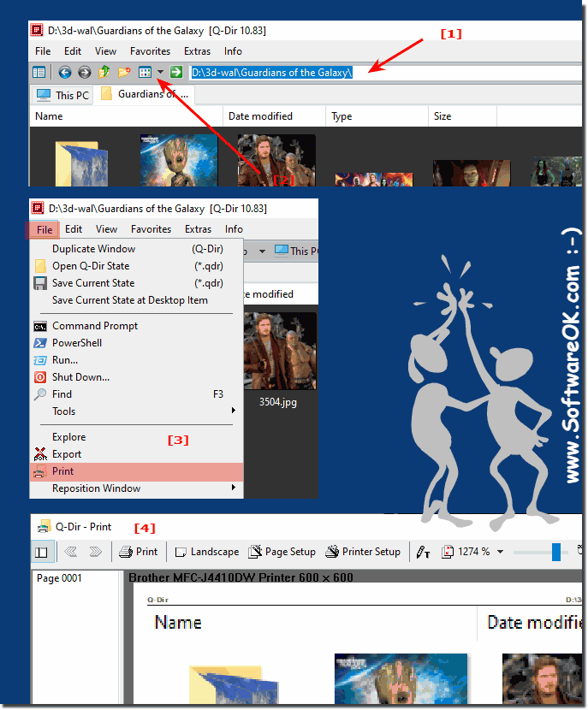Click the fit-page zoom icon beside 1274 %
588x710 pixels.
[x=448, y=552]
